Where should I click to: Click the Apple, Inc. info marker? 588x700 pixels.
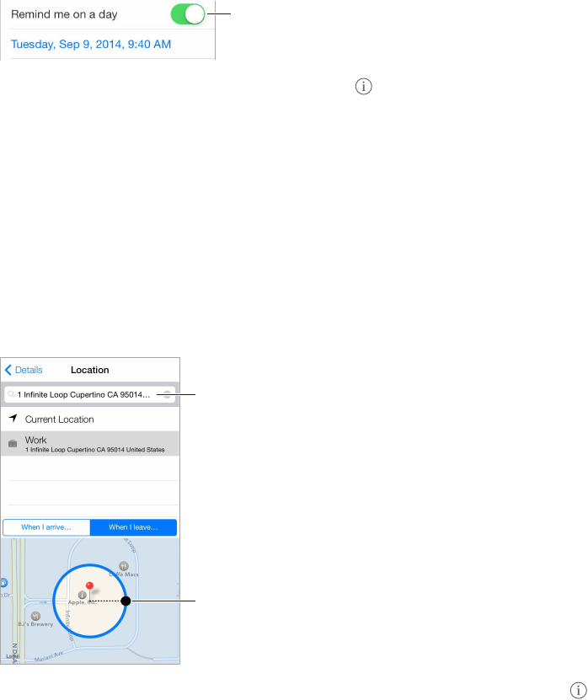82,595
